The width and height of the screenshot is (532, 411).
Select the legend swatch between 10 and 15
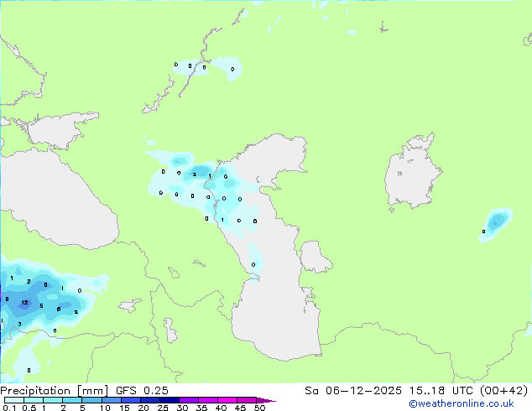point(112,400)
